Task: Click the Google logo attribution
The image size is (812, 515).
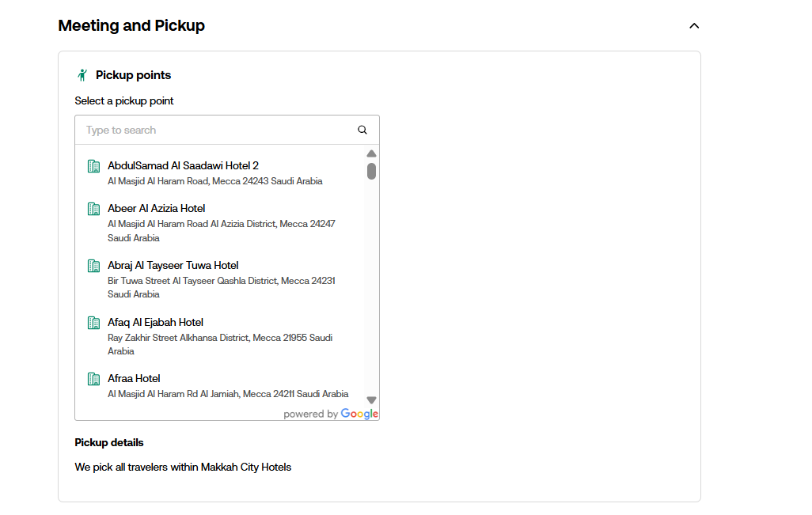Action: (x=359, y=414)
